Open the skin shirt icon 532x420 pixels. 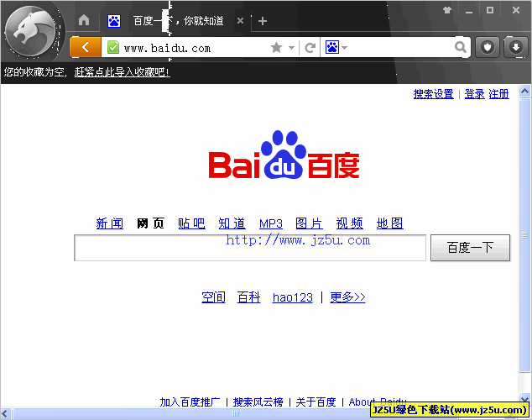[447, 10]
